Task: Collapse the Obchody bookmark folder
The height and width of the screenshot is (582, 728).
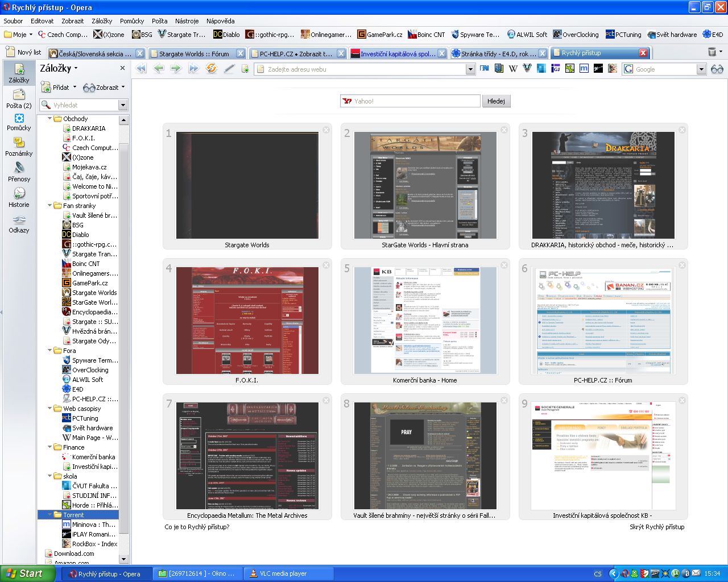Action: [50, 119]
